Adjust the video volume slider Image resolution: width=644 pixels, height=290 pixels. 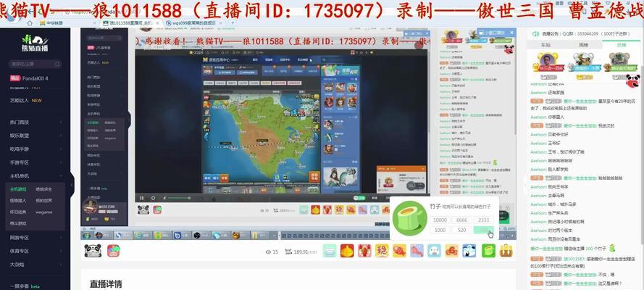coord(179,198)
